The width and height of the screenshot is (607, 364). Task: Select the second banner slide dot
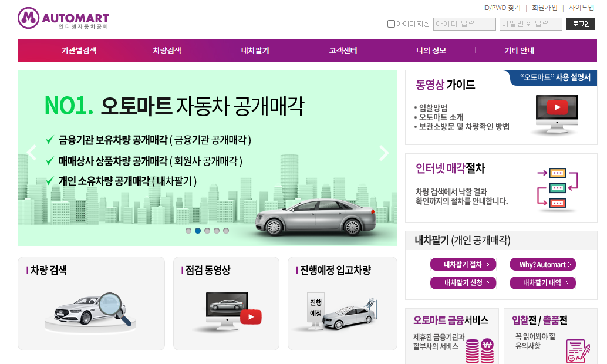(198, 231)
